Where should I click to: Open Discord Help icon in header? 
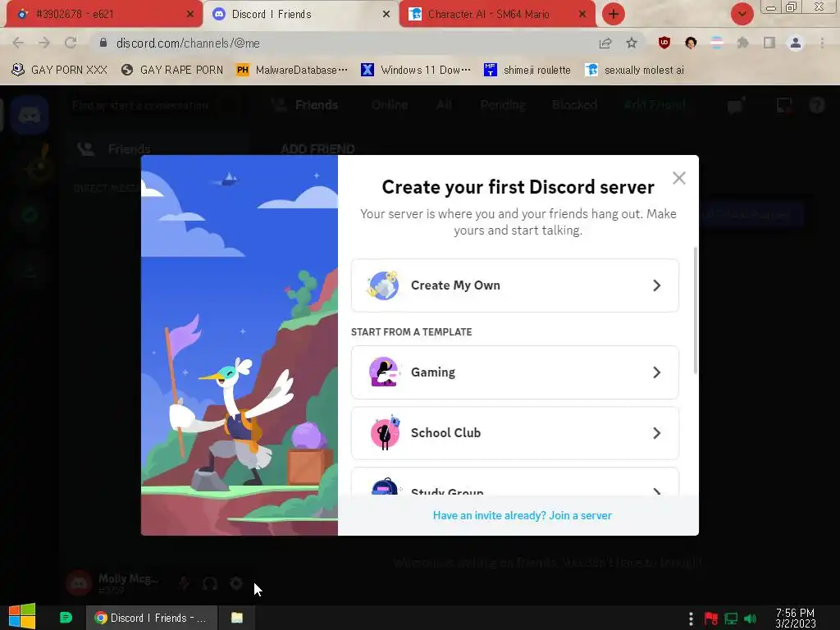click(816, 106)
